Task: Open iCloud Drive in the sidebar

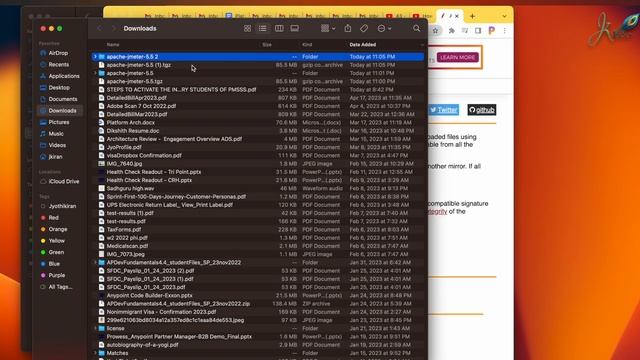Action: pos(63,181)
